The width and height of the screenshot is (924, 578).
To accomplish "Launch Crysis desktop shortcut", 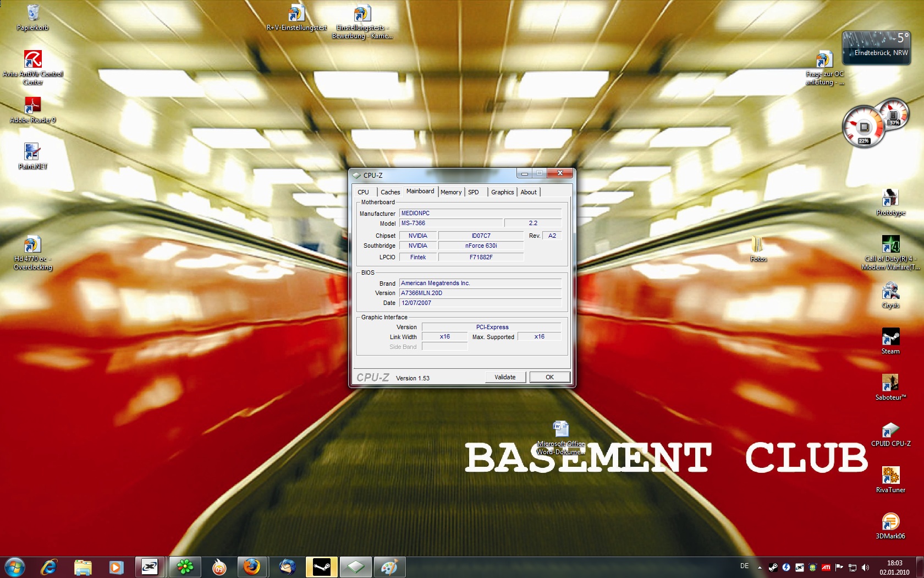I will pyautogui.click(x=890, y=295).
